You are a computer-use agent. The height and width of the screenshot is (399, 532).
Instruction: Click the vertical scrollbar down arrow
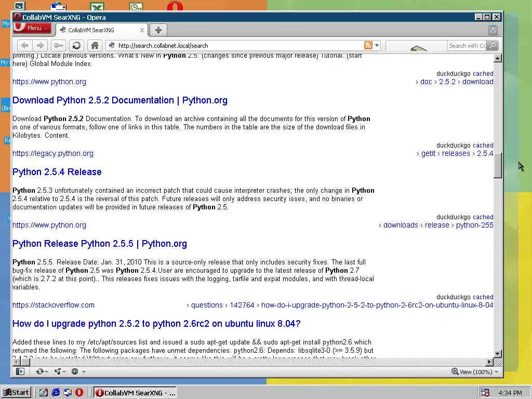coord(497,353)
